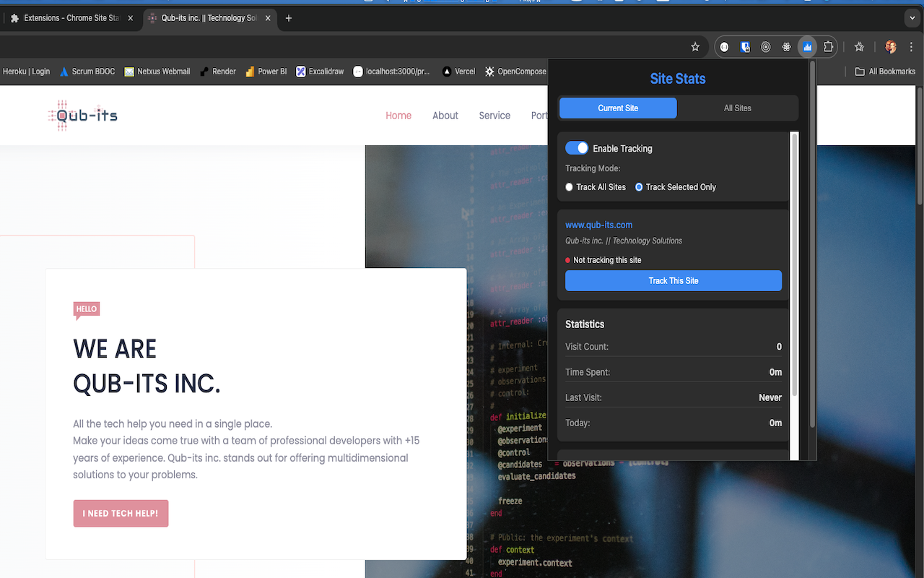This screenshot has width=924, height=578.
Task: Click the white JSON-braces extension icon
Action: (725, 47)
